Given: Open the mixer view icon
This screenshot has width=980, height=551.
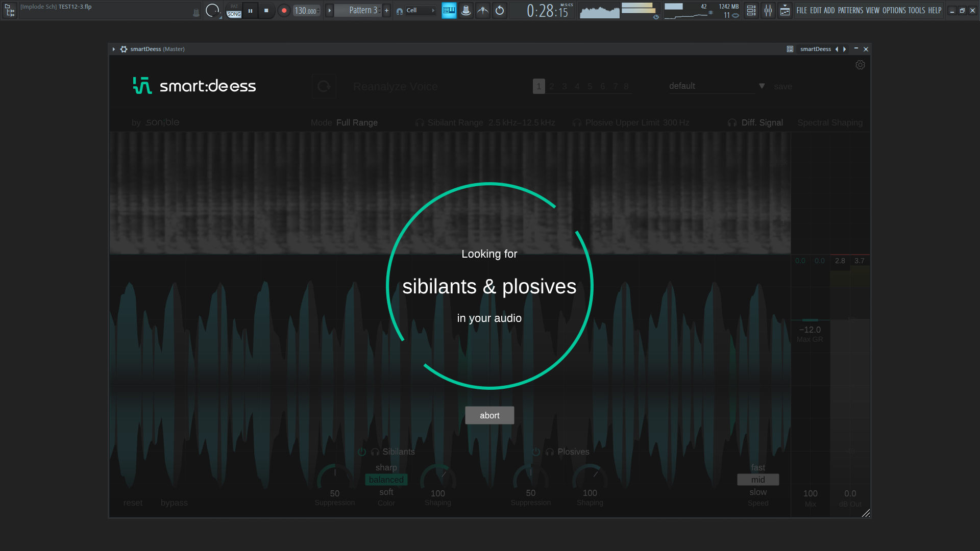Looking at the screenshot, I should click(768, 10).
